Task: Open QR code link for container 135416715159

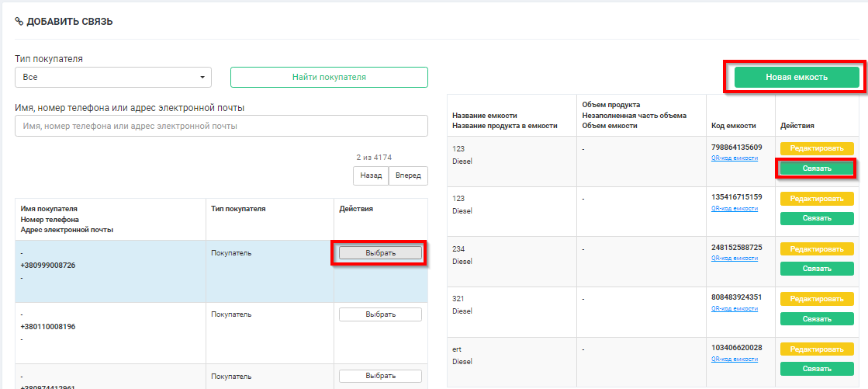Action: coord(734,209)
